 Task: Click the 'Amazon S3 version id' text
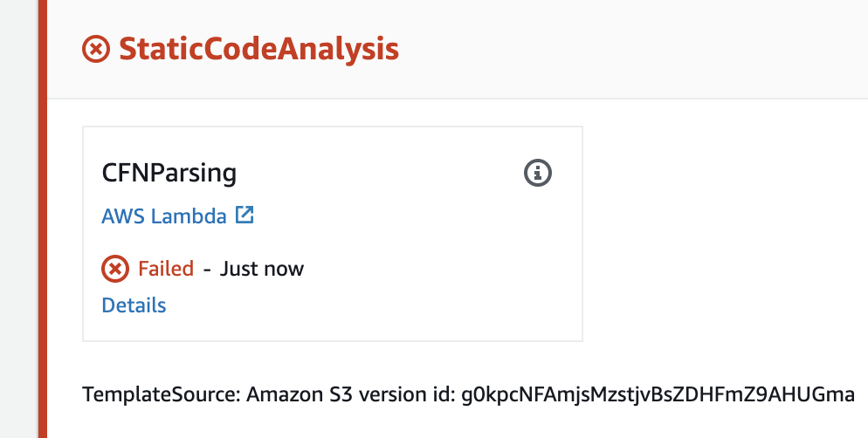coord(350,395)
